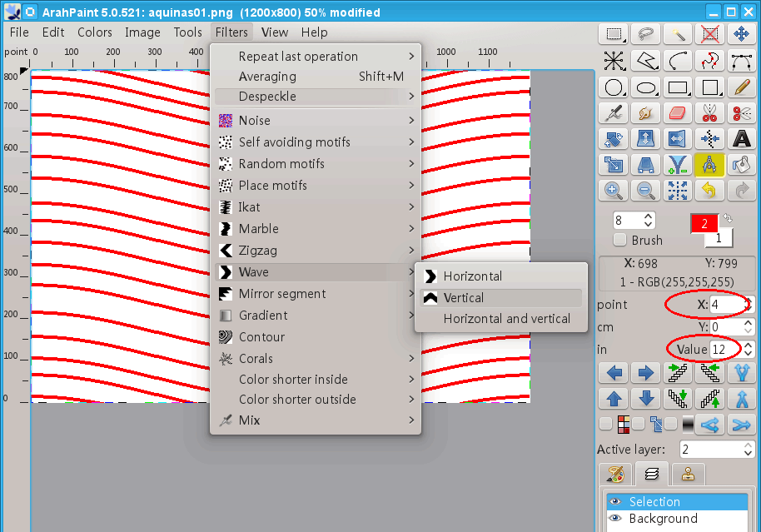The width and height of the screenshot is (761, 532).
Task: Enable the Brush checkbox
Action: tap(619, 240)
